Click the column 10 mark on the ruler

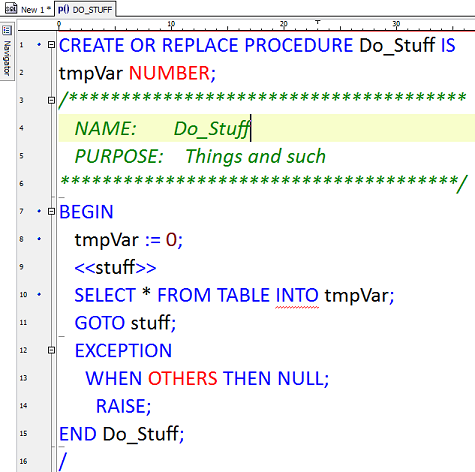171,24
